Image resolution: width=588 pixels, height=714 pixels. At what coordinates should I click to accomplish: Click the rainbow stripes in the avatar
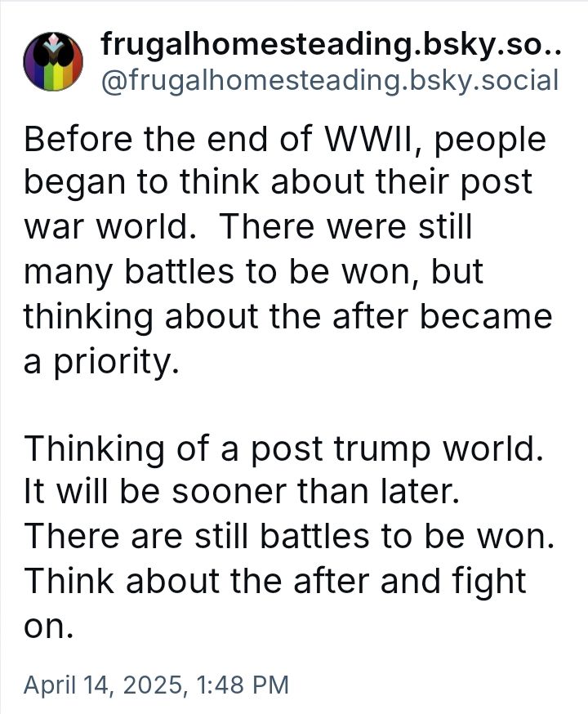tap(53, 77)
